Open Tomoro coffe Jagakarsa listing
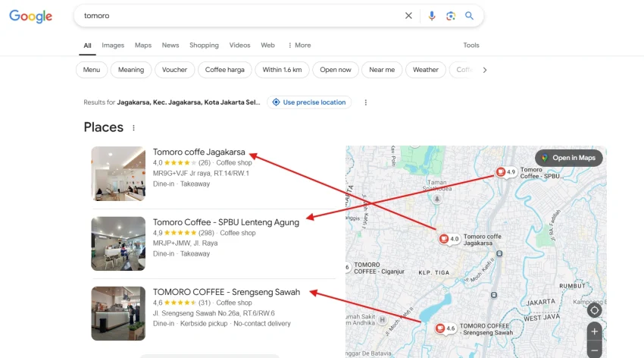644x358 pixels. click(199, 152)
